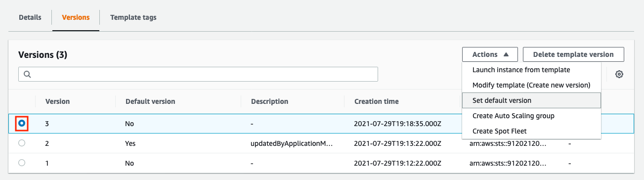Focus the versions search field
This screenshot has height=180, width=644.
198,74
